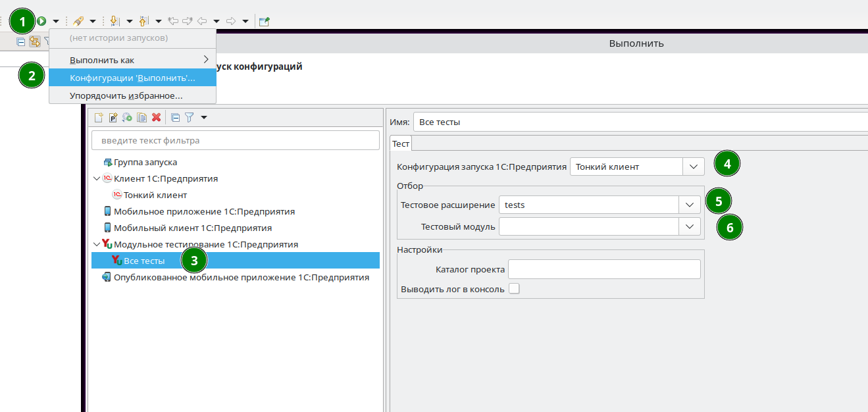Open 'Тестовое расширение' dropdown arrow

point(689,205)
